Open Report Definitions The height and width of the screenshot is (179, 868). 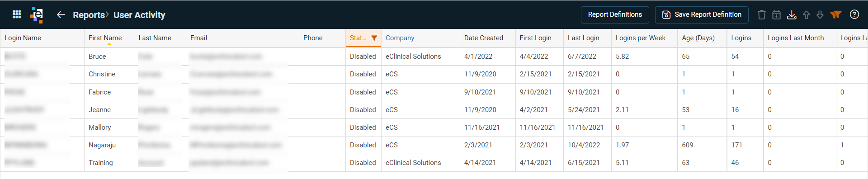pyautogui.click(x=615, y=15)
